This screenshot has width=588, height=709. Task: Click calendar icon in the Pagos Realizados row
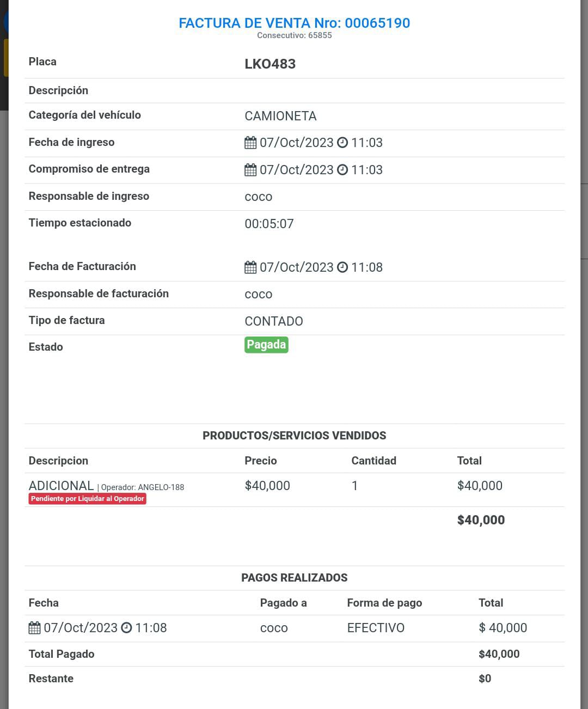pyautogui.click(x=34, y=628)
